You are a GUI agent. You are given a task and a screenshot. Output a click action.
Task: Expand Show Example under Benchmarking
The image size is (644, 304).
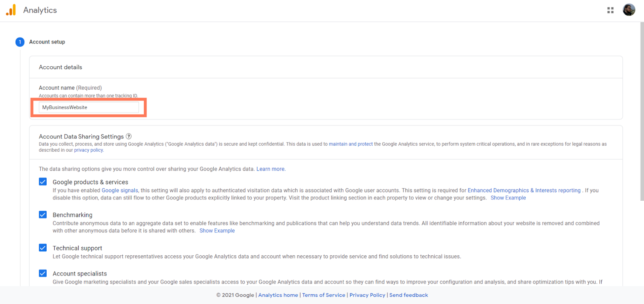pyautogui.click(x=217, y=231)
